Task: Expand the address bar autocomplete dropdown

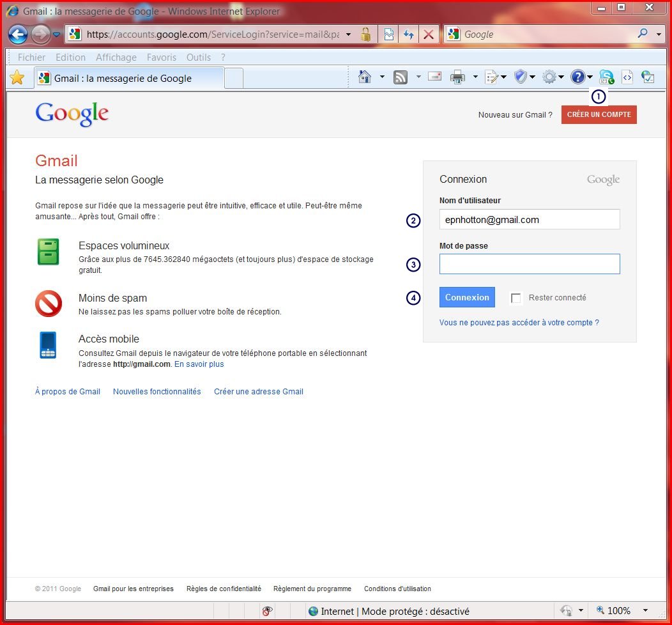Action: point(348,35)
